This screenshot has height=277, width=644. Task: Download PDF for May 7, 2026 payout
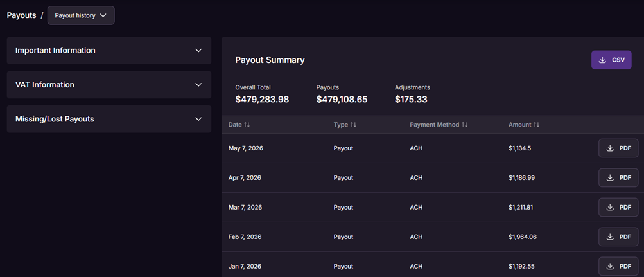(x=618, y=148)
